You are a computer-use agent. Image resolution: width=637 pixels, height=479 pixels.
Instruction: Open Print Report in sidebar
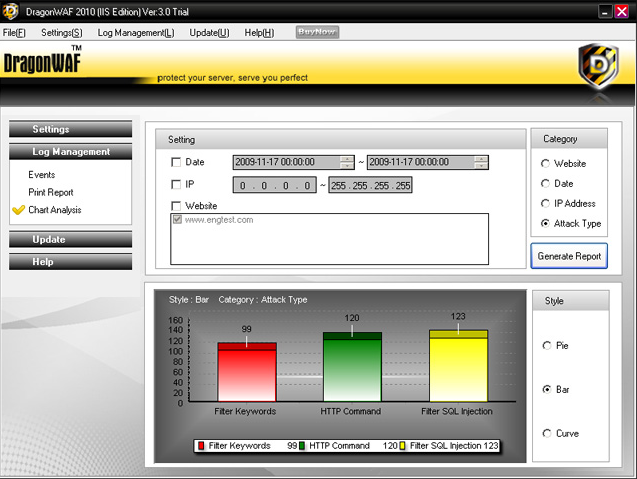pyautogui.click(x=51, y=192)
